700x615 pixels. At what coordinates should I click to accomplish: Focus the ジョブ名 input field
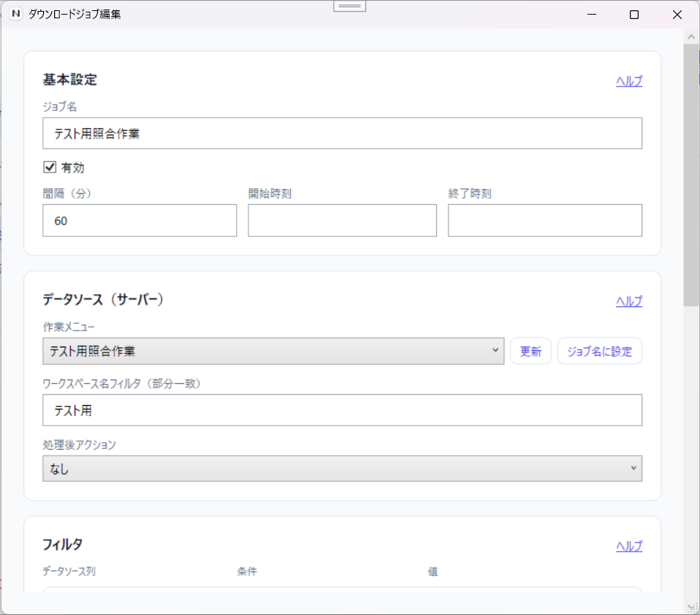pos(343,133)
